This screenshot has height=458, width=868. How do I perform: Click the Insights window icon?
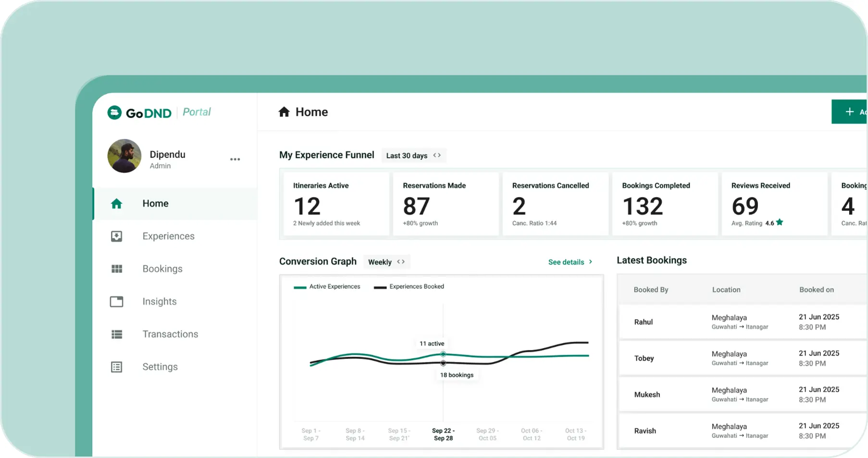(116, 302)
